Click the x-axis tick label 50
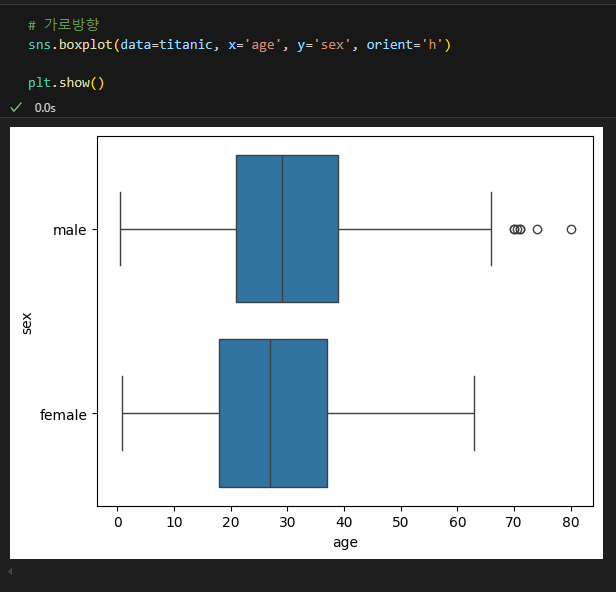This screenshot has height=592, width=616. coord(400,522)
